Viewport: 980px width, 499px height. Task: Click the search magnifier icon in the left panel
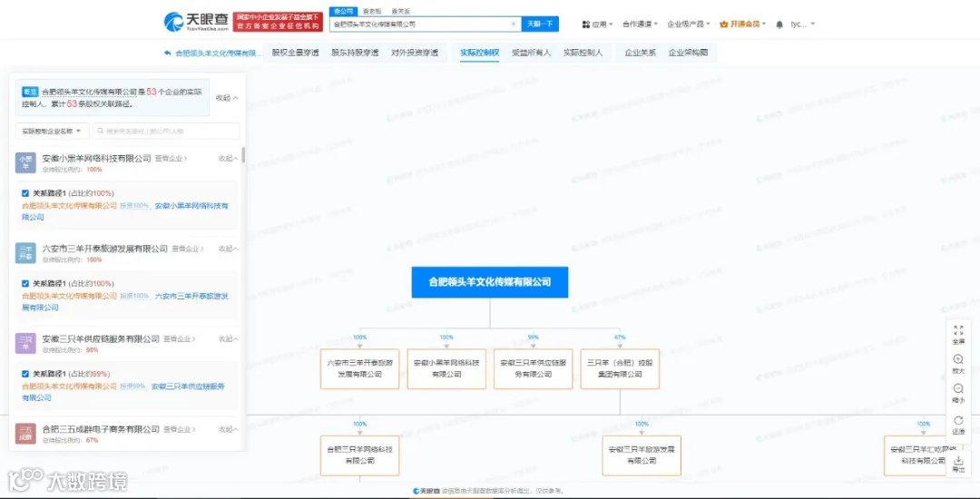[101, 132]
